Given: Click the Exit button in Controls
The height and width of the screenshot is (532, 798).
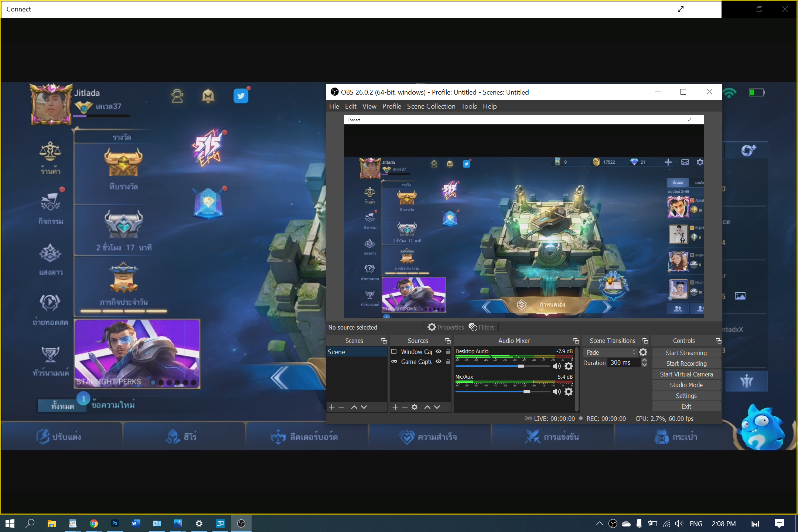Looking at the screenshot, I should click(686, 406).
